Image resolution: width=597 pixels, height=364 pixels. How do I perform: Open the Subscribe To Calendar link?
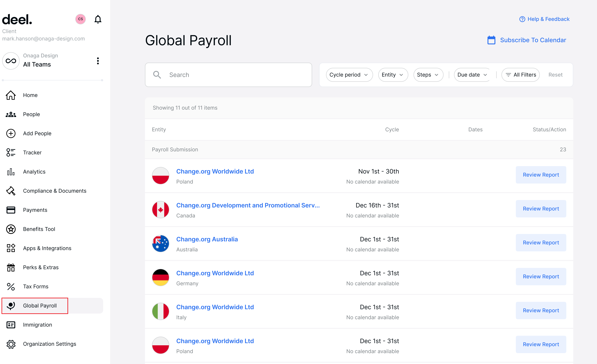[533, 40]
